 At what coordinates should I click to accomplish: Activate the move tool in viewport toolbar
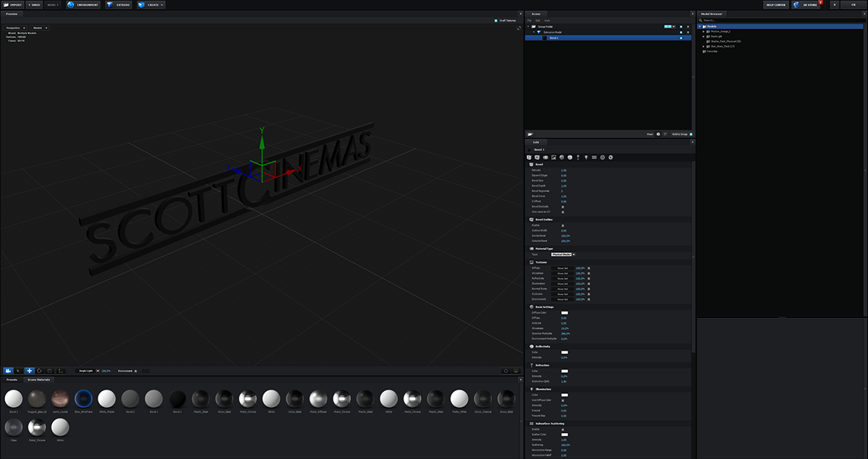(x=29, y=370)
